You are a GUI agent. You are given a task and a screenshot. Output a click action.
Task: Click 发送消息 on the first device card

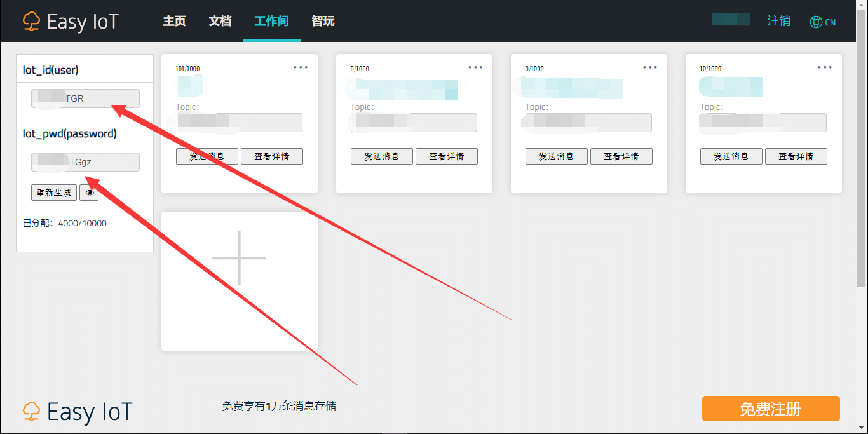tap(207, 156)
